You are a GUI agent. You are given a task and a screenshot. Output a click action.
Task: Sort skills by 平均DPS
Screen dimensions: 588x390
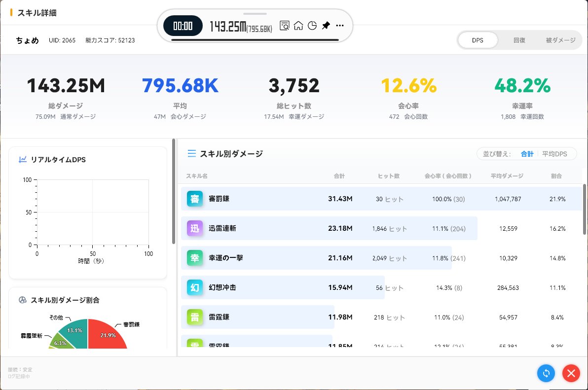coord(554,154)
